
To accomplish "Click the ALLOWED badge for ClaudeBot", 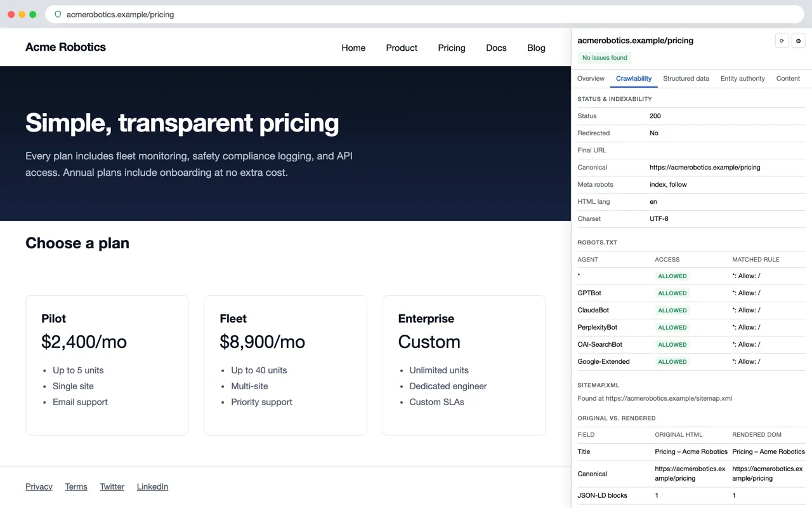I will point(672,311).
